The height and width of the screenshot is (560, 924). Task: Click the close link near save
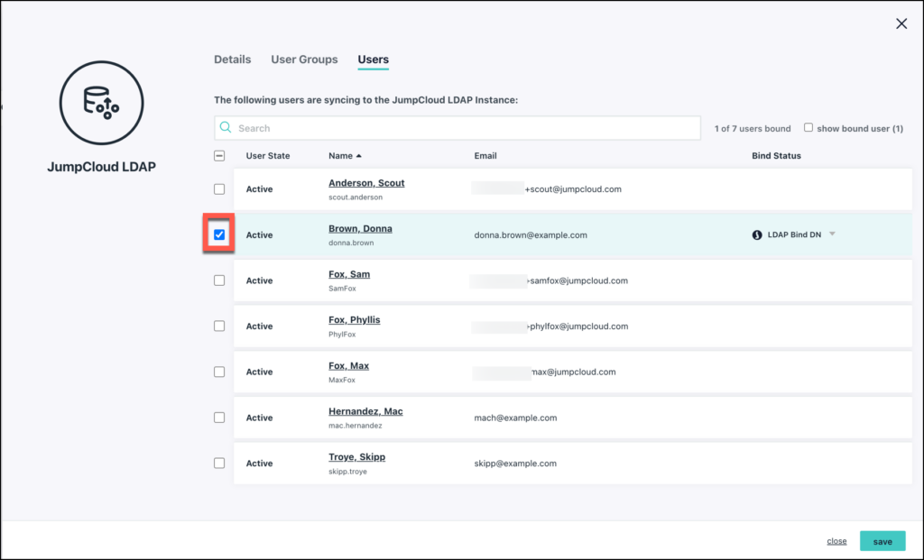point(836,540)
